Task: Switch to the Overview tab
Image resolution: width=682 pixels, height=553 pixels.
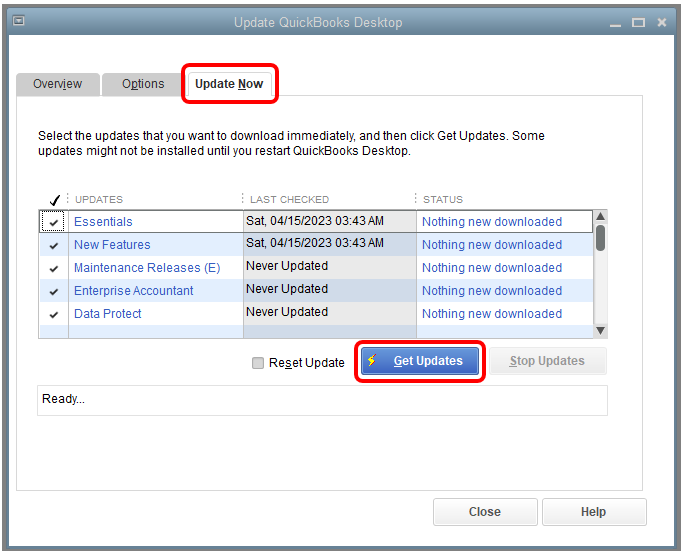Action: (x=57, y=84)
